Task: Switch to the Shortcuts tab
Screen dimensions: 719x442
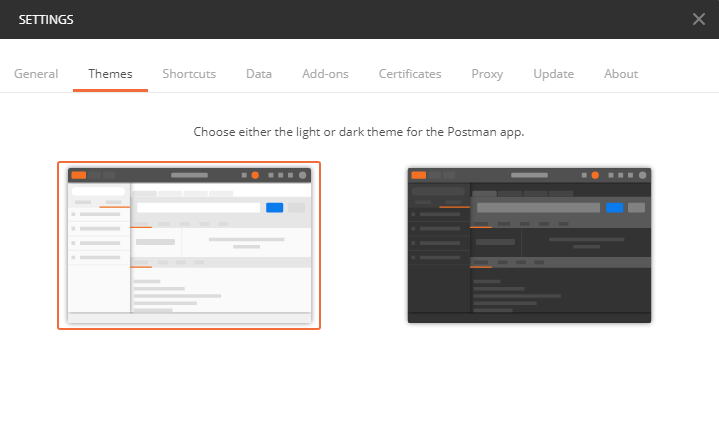Action: (189, 74)
